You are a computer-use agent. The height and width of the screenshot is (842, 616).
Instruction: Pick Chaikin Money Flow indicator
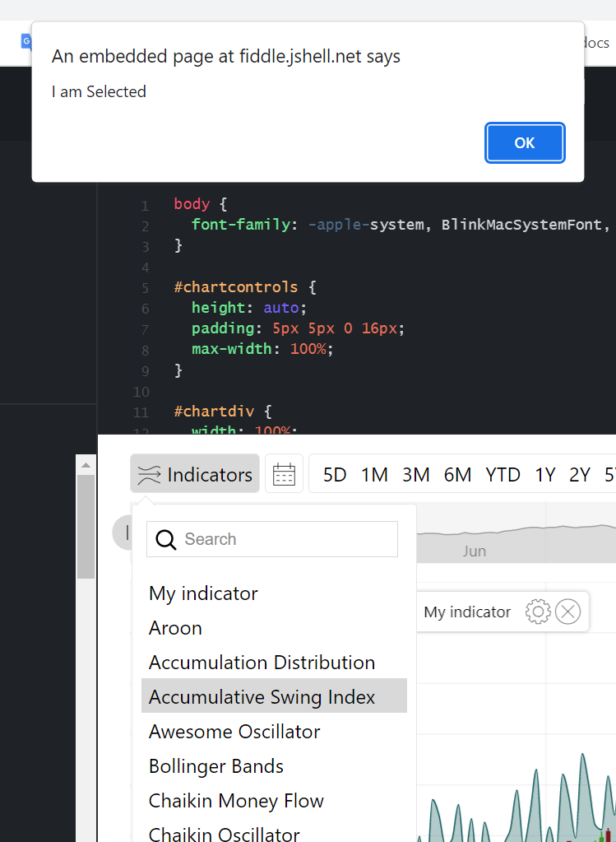236,801
